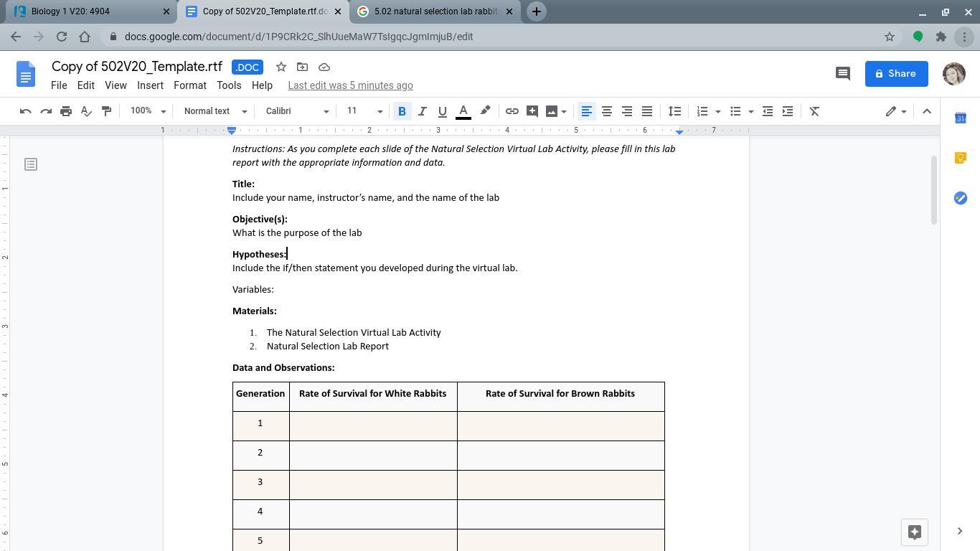
Task: Open the Normal text style dropdown
Action: (215, 111)
